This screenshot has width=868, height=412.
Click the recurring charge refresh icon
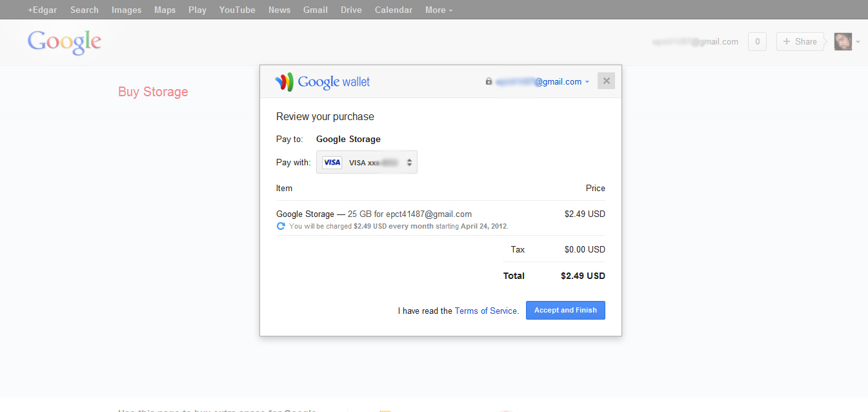(x=281, y=226)
